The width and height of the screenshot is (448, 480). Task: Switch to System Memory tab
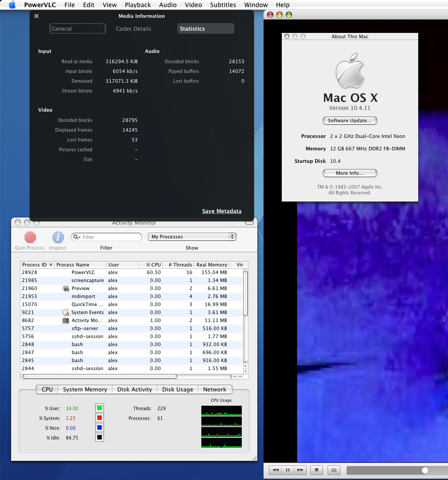(x=85, y=389)
